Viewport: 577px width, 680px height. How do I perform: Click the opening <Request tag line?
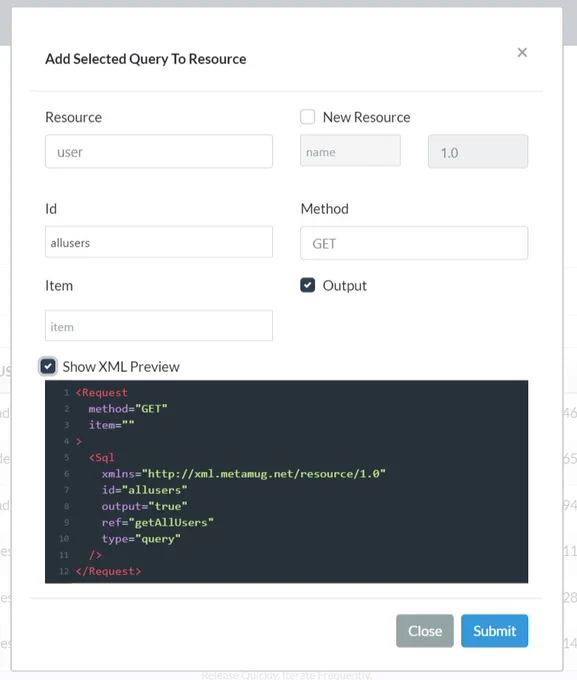(x=102, y=392)
